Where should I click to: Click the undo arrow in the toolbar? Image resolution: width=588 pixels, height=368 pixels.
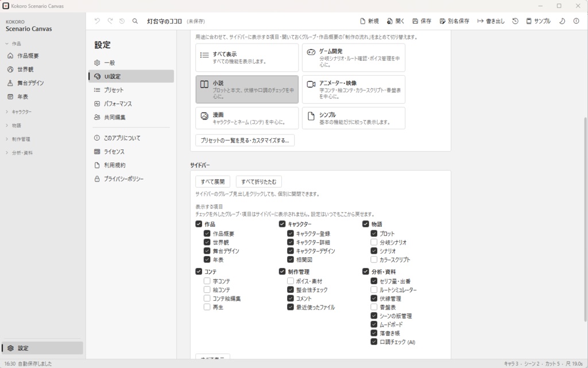[x=97, y=21]
